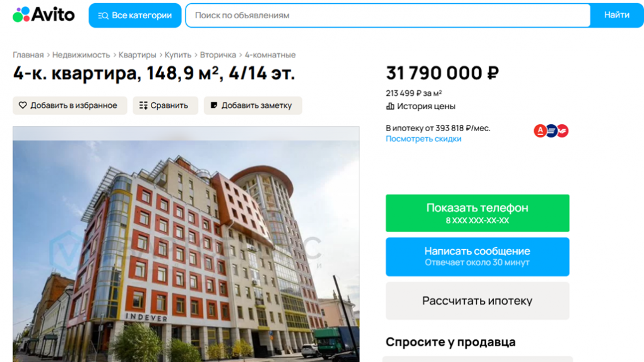Click Написать сообщение button

477,257
